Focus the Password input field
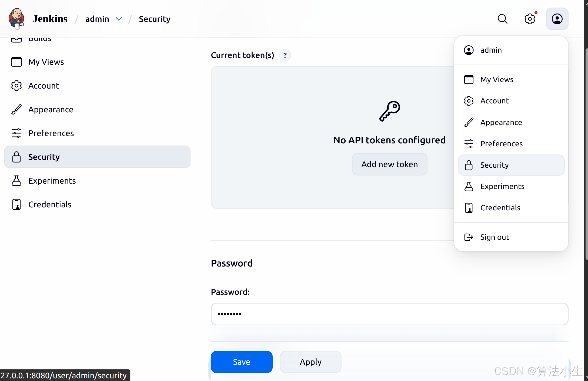Image resolution: width=588 pixels, height=381 pixels. coord(389,314)
